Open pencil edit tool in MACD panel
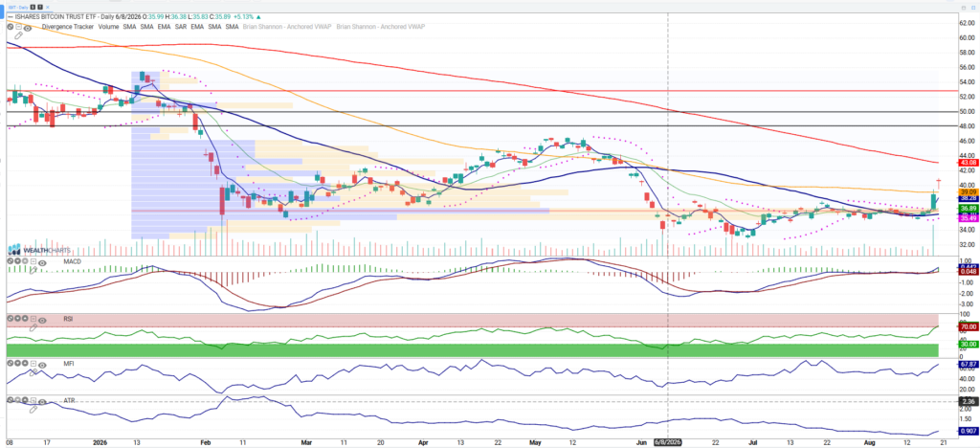The width and height of the screenshot is (980, 448). [33, 271]
